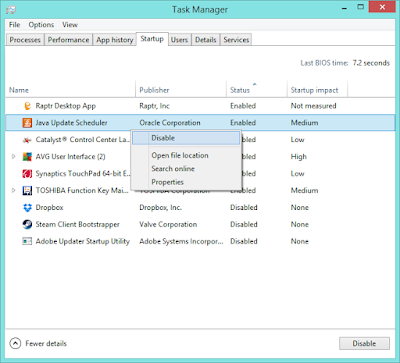The image size is (400, 363).
Task: Click the Not measured impact cell
Action: pyautogui.click(x=313, y=106)
